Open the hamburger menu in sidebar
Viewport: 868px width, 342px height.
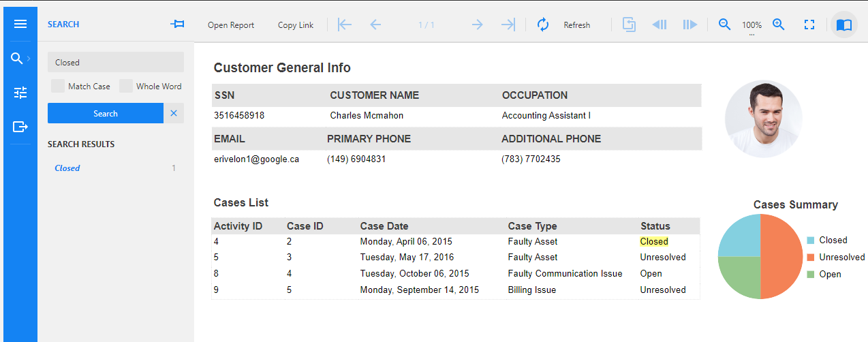click(20, 25)
